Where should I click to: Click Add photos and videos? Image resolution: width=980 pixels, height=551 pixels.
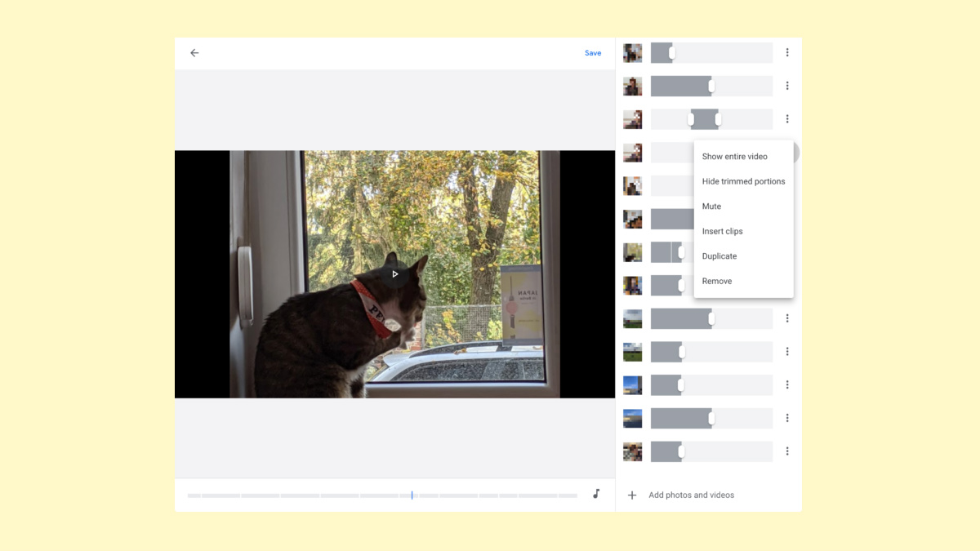point(691,495)
